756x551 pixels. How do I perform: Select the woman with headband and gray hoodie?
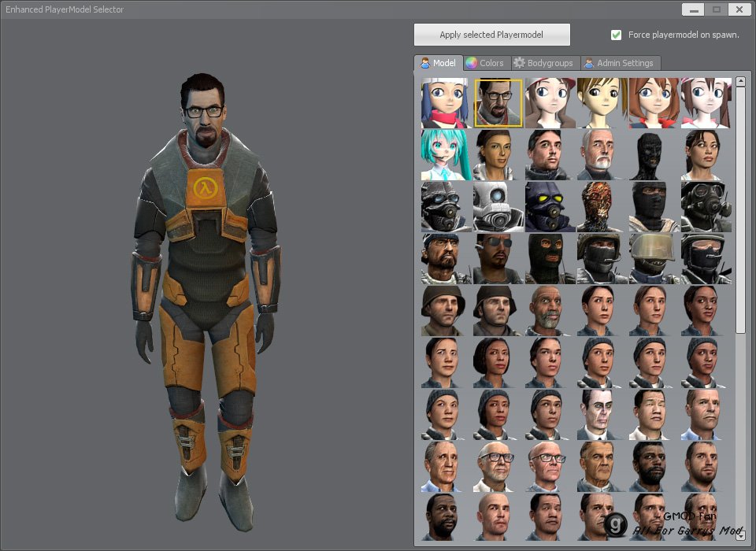click(498, 155)
